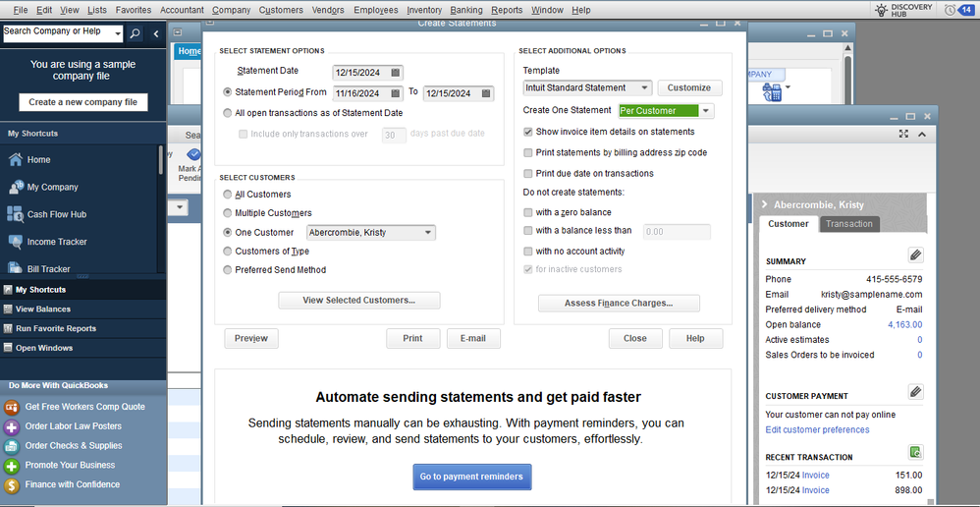Uncheck Show invoice item details on statements

(x=528, y=132)
